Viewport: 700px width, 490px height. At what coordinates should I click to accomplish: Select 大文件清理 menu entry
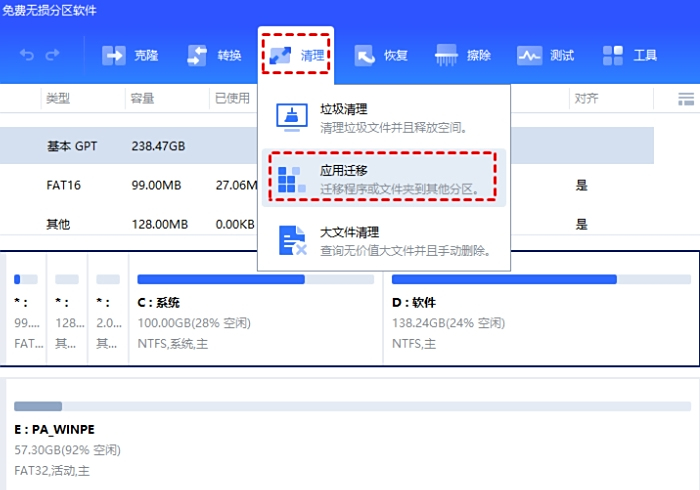point(384,240)
